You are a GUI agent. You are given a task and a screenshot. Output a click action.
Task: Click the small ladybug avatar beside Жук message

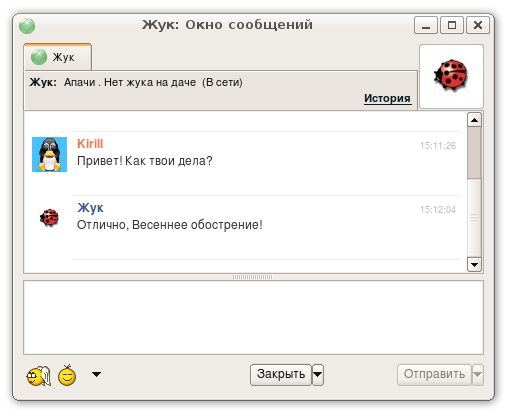[49, 218]
